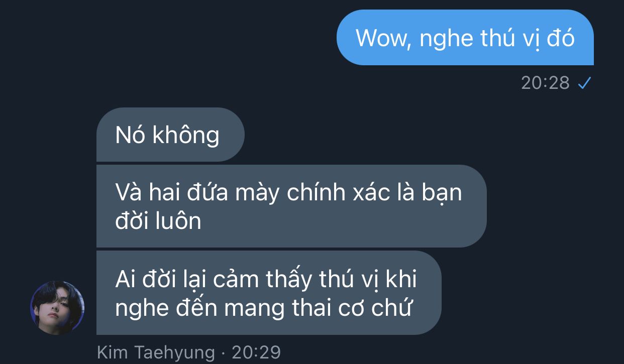Click the 20:29 received timestamp
The width and height of the screenshot is (624, 364).
coord(256,352)
